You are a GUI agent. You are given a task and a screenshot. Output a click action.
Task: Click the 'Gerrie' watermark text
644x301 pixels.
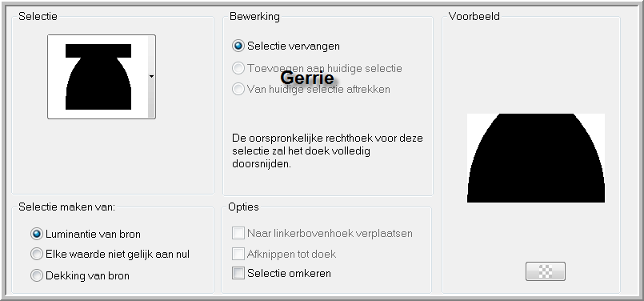tap(307, 78)
